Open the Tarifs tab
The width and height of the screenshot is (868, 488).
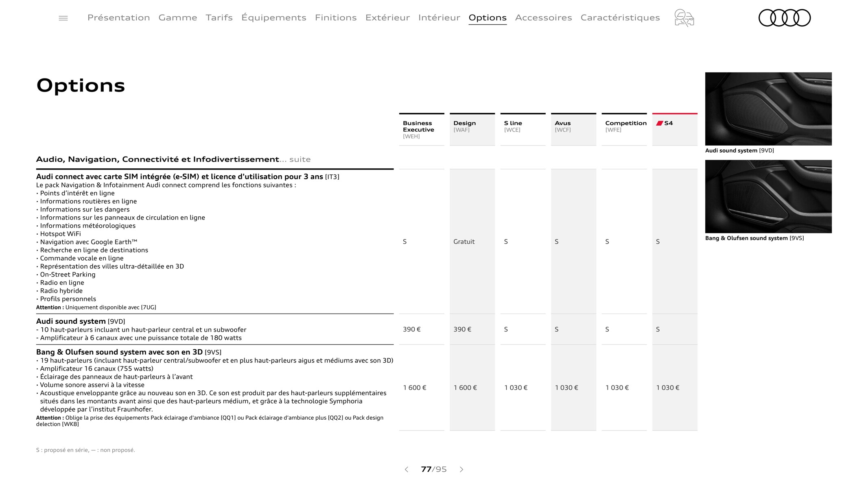219,17
